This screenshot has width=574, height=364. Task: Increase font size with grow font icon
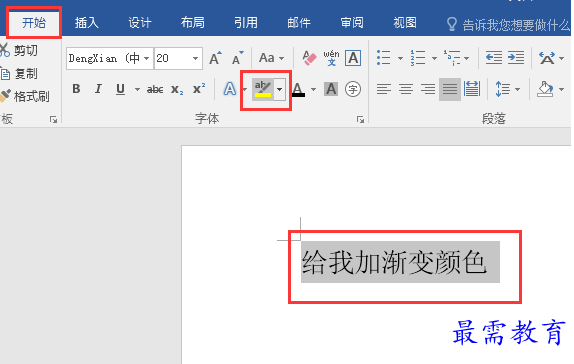tap(215, 58)
